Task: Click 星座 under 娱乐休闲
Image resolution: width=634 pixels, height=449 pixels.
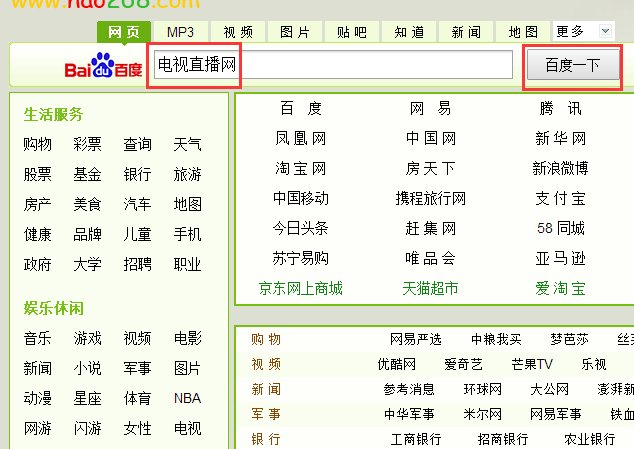Action: coord(87,398)
